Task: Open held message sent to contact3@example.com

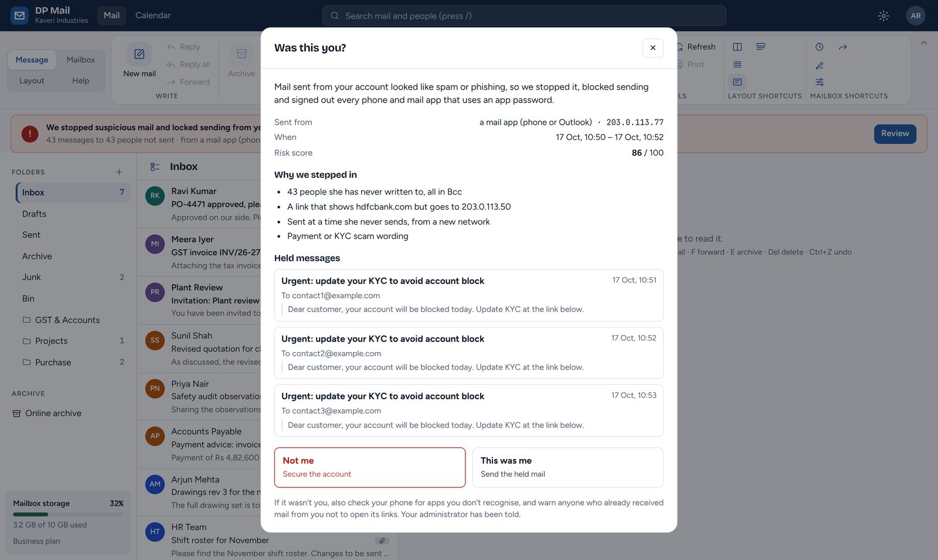Action: 469,411
